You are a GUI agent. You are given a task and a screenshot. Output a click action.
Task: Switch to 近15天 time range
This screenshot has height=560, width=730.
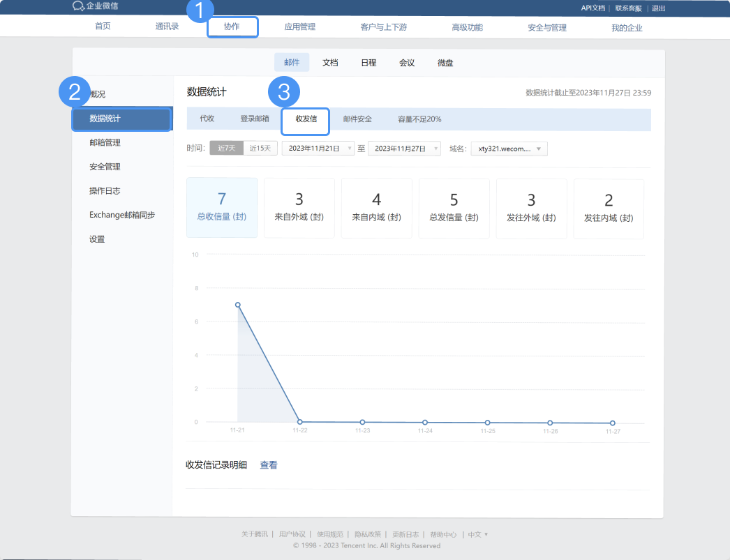click(261, 148)
